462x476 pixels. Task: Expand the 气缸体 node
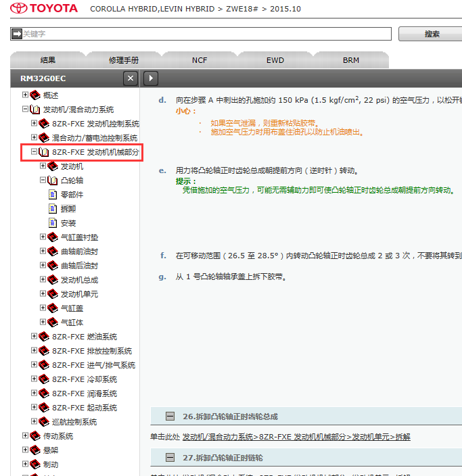click(43, 322)
